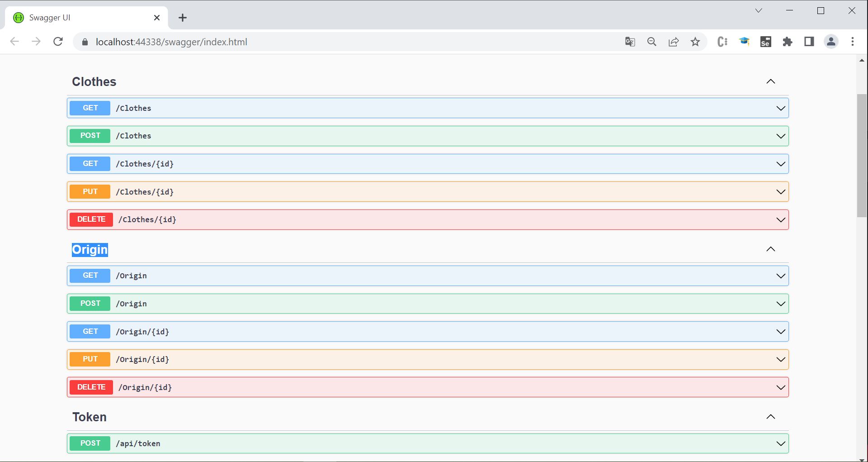This screenshot has width=868, height=462.
Task: Click the /Origin/{id} path in DELETE row
Action: tap(145, 388)
